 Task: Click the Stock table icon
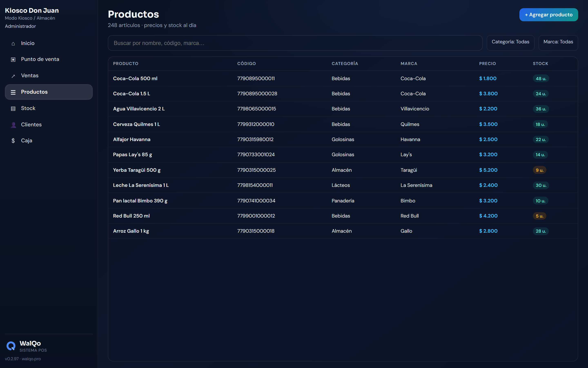(x=13, y=109)
